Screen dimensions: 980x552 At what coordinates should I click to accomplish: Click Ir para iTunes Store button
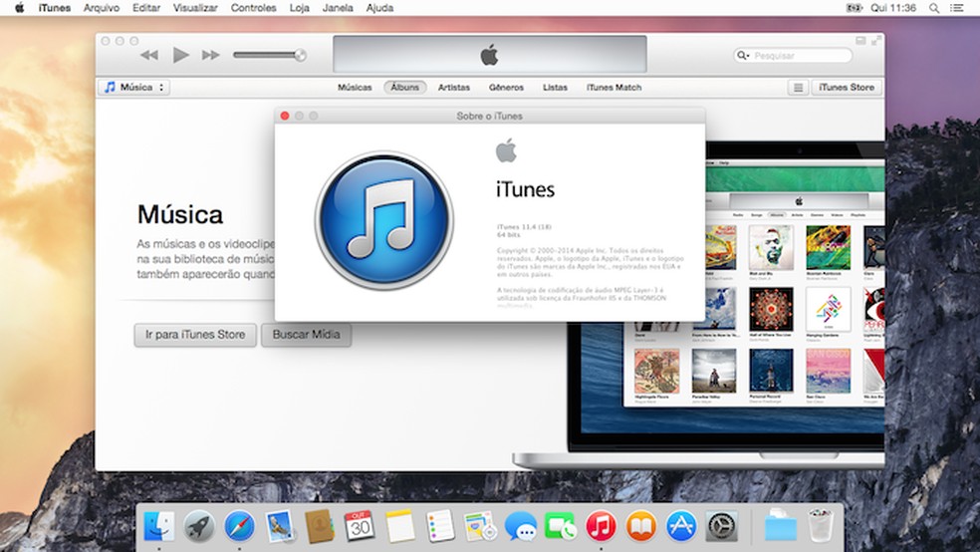point(195,335)
